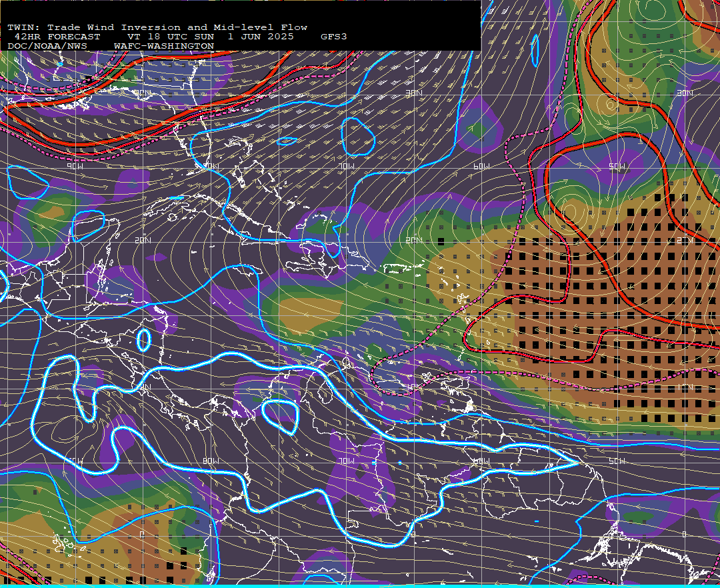The width and height of the screenshot is (720, 588).
Task: Click the 20N label northeast of Puerto Rico
Action: (x=414, y=240)
